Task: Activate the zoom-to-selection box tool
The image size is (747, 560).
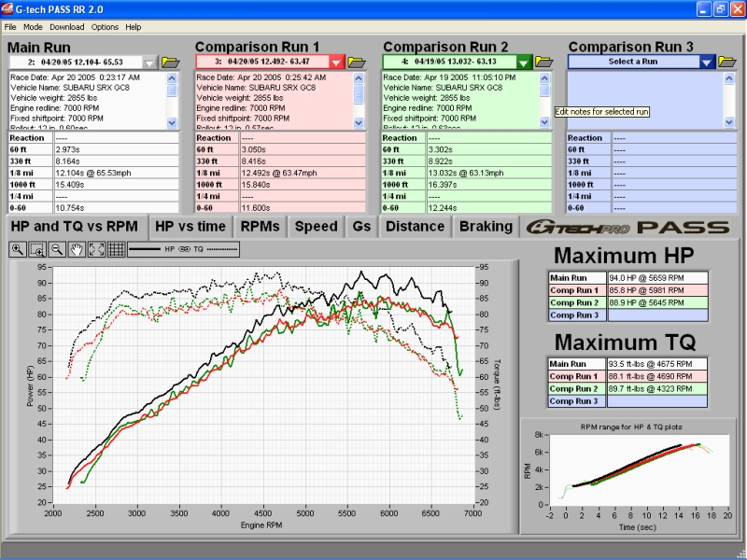Action: point(37,249)
